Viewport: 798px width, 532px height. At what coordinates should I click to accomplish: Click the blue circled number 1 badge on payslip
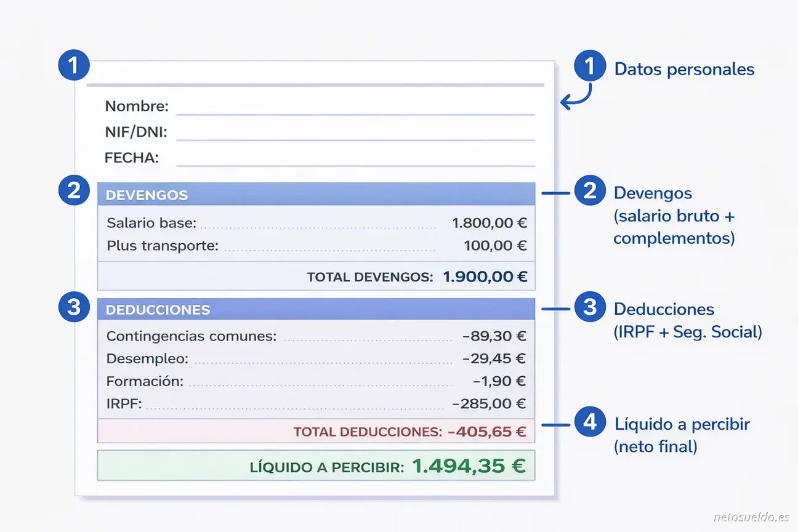pos(73,64)
